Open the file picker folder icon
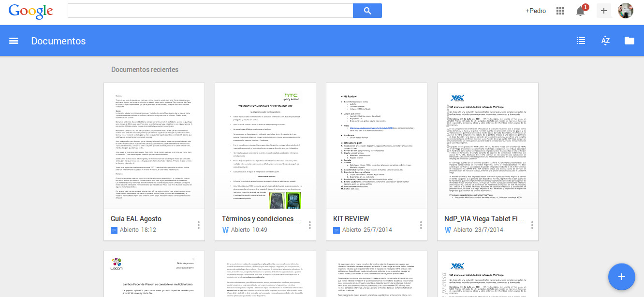 pos(629,41)
